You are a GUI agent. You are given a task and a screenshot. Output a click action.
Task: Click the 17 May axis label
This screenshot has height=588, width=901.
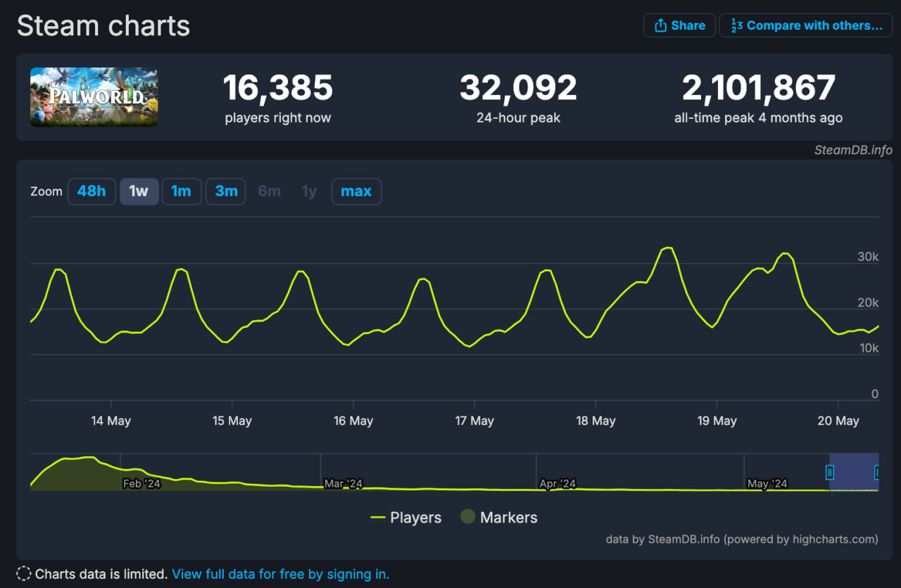point(474,421)
